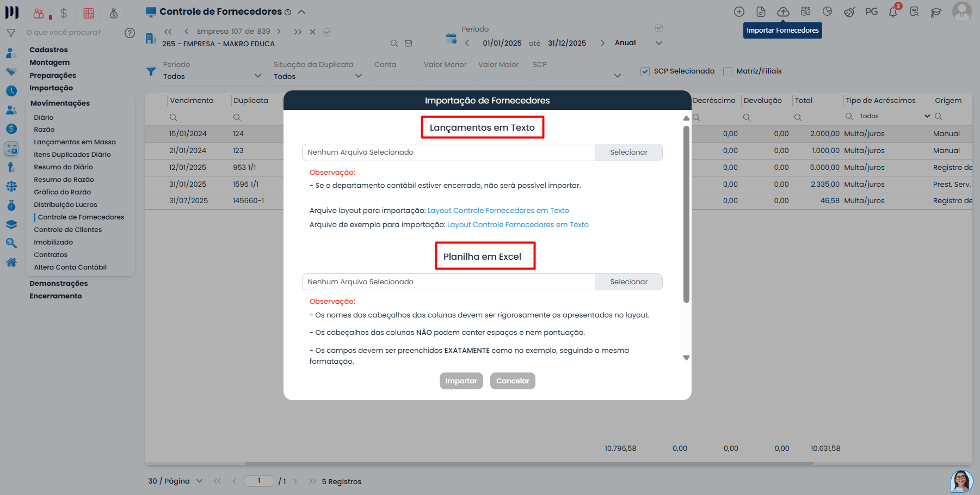Open the example file link for text import
This screenshot has height=495, width=980.
click(517, 225)
